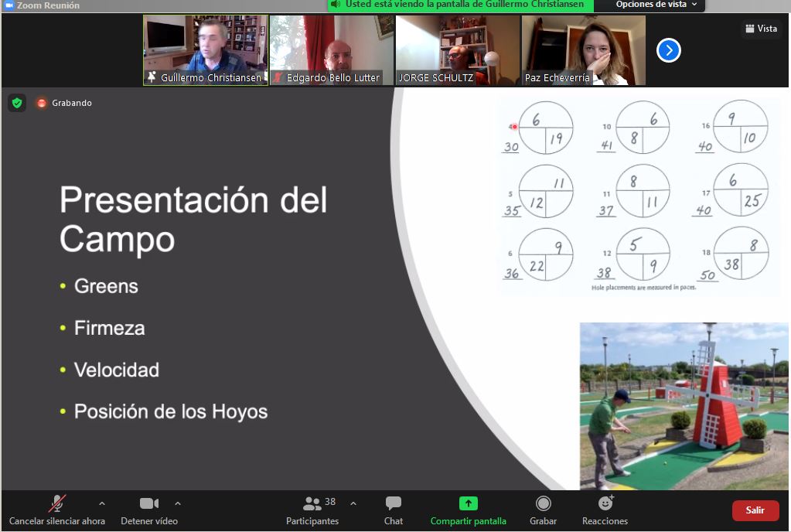Toggle microphone with Cancelar silenciar ahora

(57, 510)
